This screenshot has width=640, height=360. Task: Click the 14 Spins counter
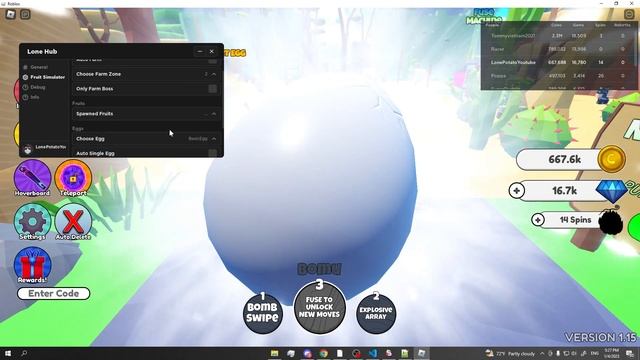coord(575,220)
